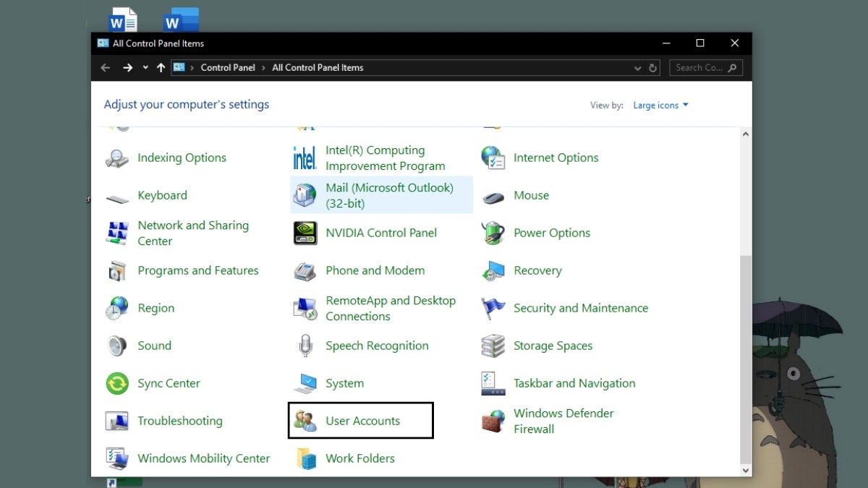Open the address bar history dropdown
868x488 pixels.
pos(637,68)
